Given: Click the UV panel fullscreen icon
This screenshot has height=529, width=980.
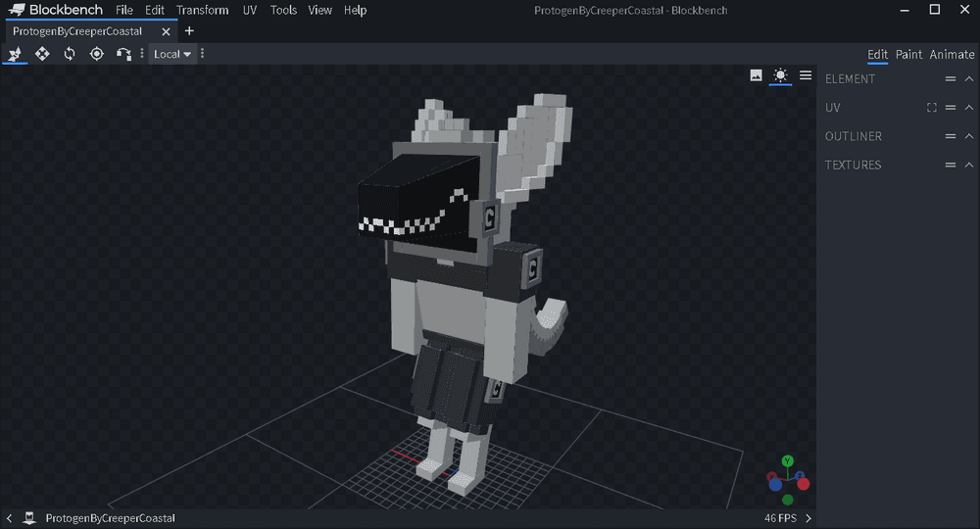Looking at the screenshot, I should pyautogui.click(x=932, y=108).
